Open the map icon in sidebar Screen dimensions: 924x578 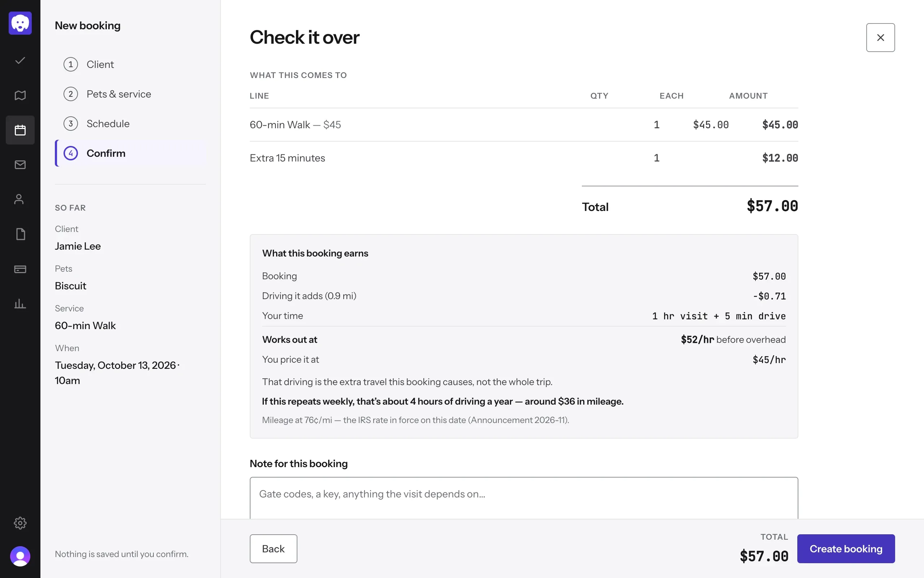20,95
